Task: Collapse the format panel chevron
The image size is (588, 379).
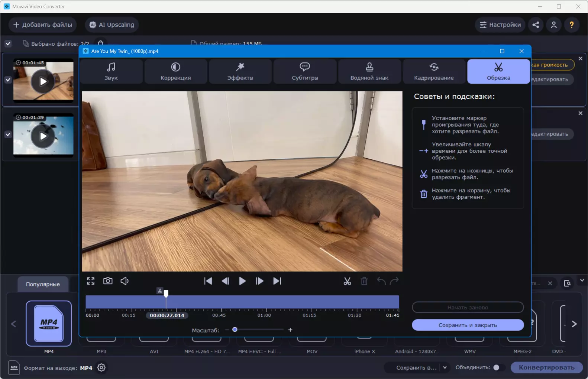Action: point(582,281)
